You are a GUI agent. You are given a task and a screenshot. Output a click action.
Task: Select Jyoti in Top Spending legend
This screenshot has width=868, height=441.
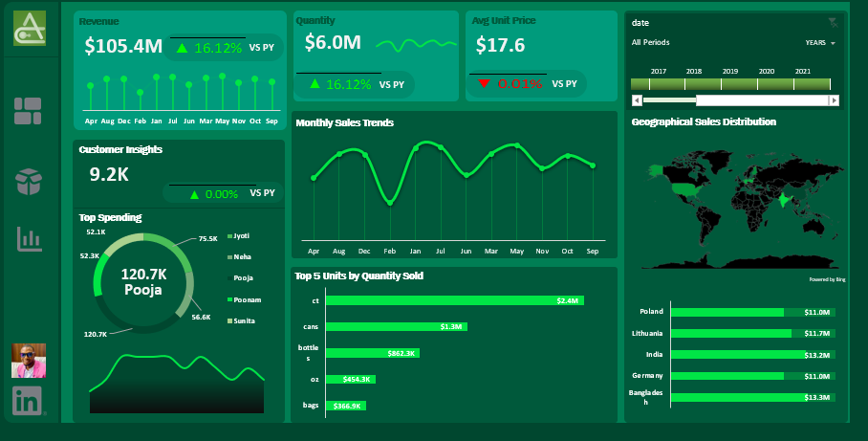click(x=239, y=236)
